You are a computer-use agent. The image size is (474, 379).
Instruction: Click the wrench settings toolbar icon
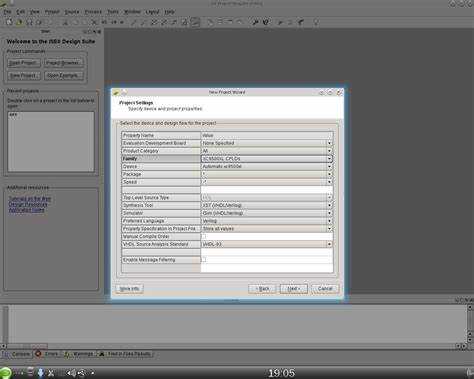coord(255,22)
